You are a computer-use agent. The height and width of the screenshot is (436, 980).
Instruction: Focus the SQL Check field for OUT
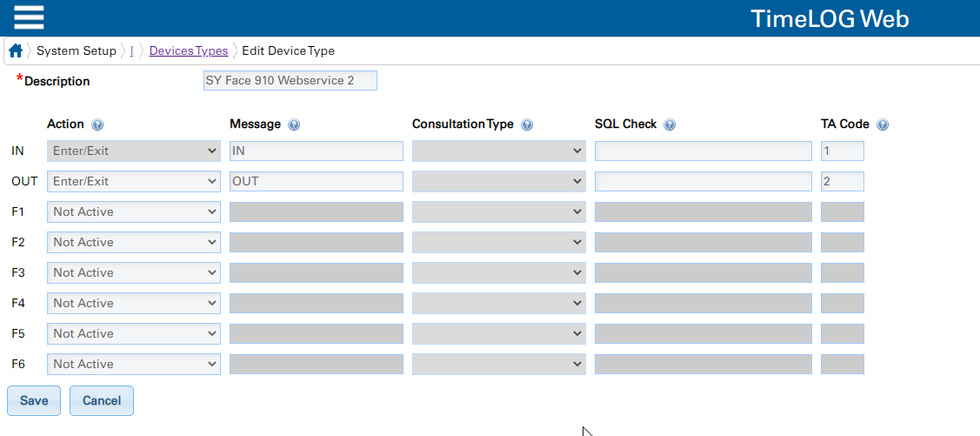coord(703,181)
